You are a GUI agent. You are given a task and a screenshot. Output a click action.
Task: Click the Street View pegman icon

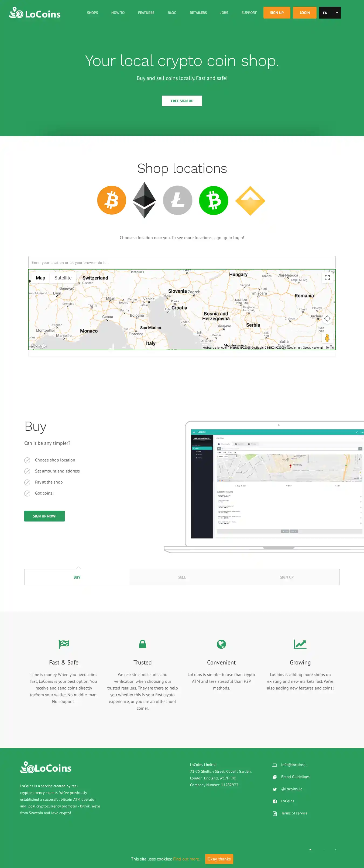(x=327, y=338)
